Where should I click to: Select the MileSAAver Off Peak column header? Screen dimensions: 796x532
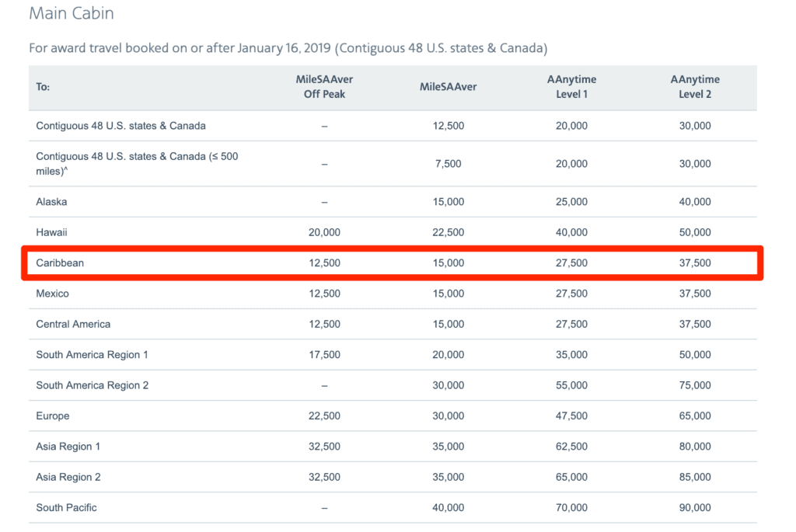pyautogui.click(x=324, y=87)
